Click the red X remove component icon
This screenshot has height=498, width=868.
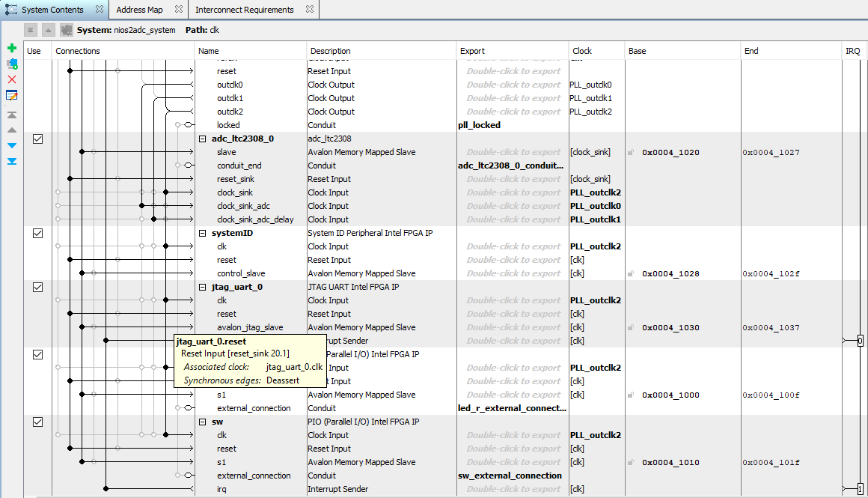(x=12, y=79)
